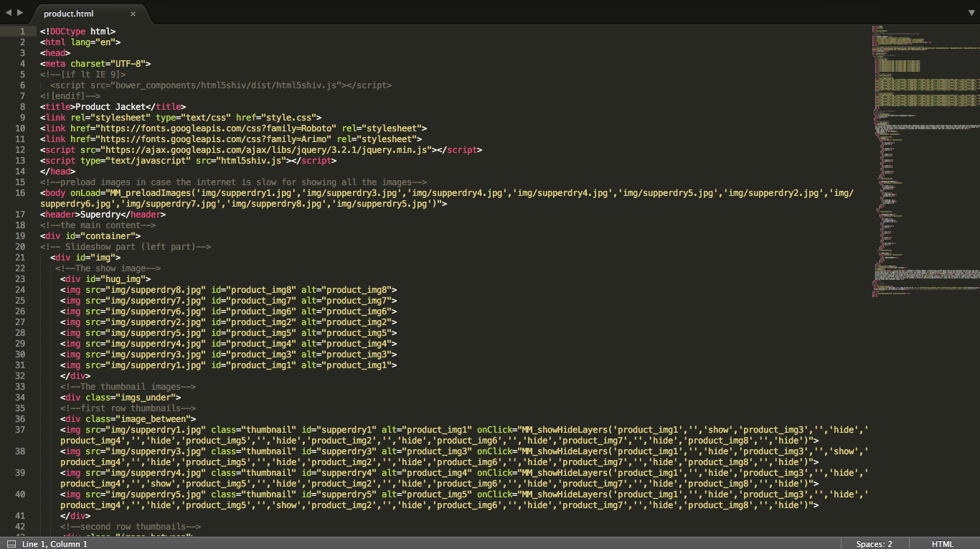The width and height of the screenshot is (980, 549).
Task: Click the second row thumbnails comment
Action: [x=131, y=527]
